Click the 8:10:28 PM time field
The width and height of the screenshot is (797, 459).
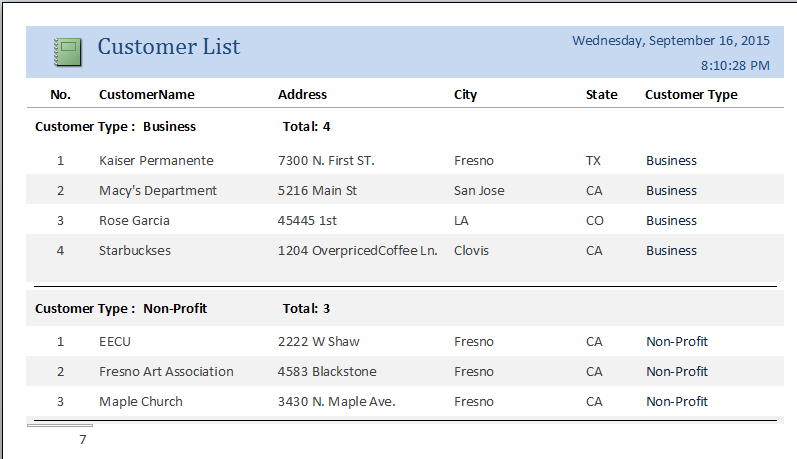(x=735, y=66)
